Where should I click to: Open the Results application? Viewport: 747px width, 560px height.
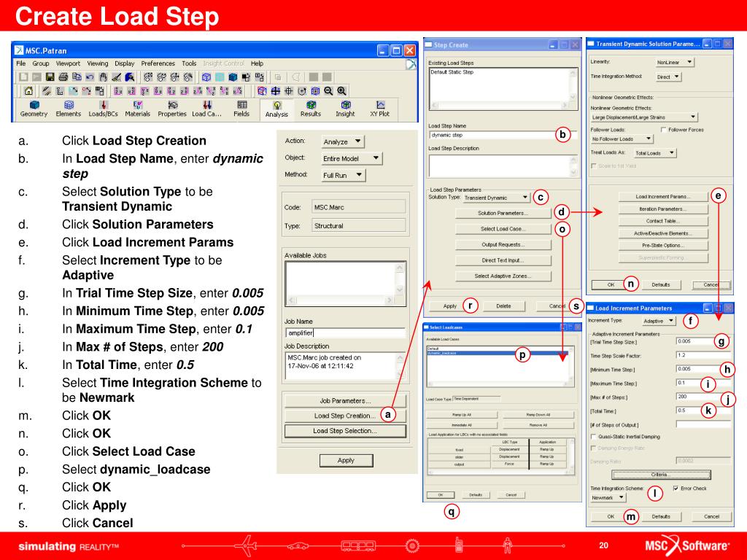tap(311, 109)
